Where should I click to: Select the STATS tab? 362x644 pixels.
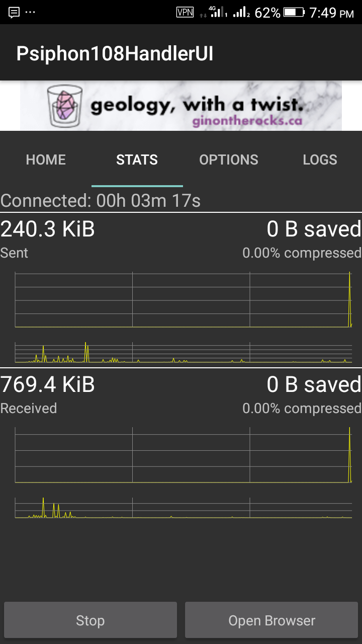click(x=137, y=159)
